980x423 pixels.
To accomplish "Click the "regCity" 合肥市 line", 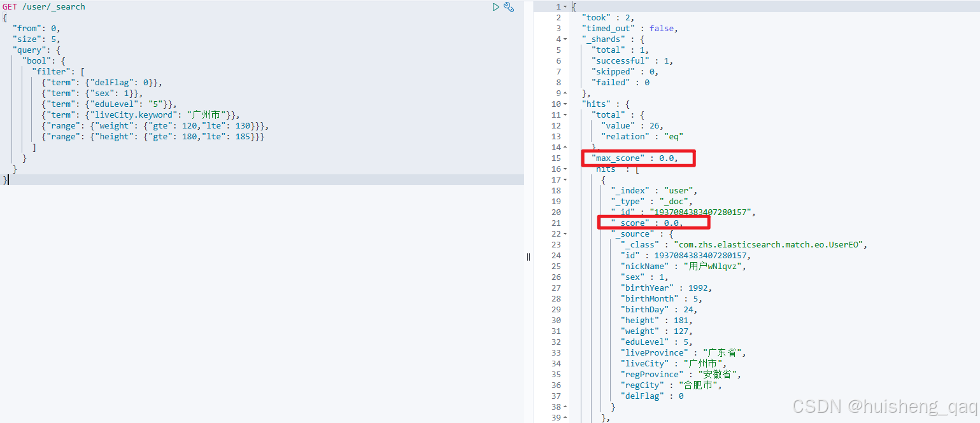I will pos(672,385).
